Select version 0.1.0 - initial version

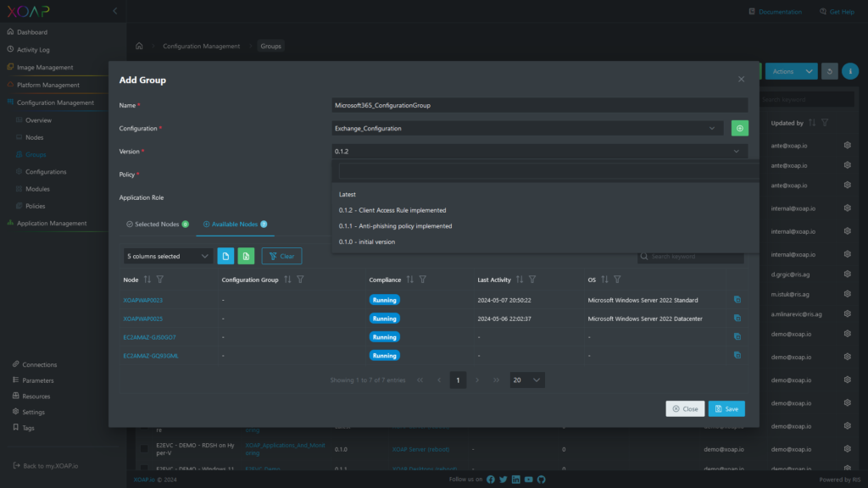coord(367,241)
